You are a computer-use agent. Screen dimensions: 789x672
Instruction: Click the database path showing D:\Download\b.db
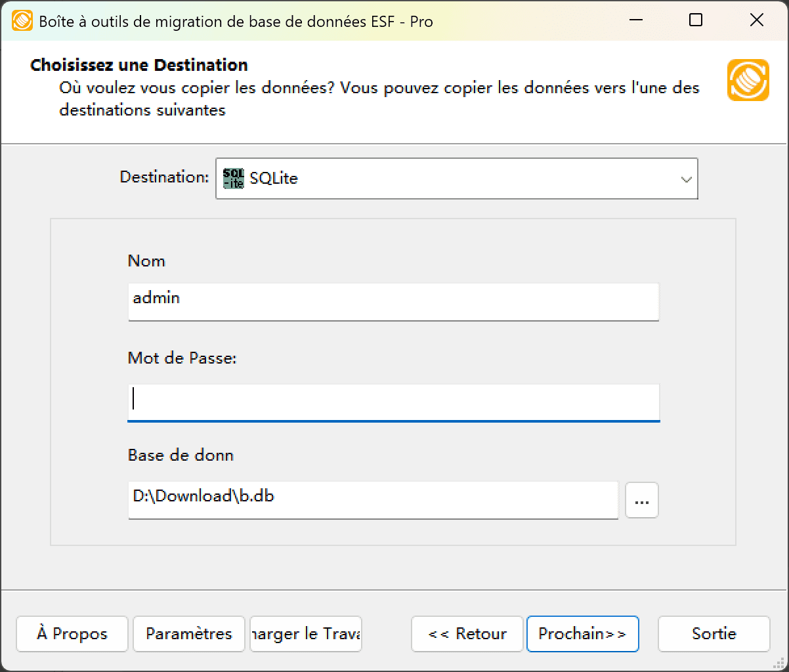[373, 500]
